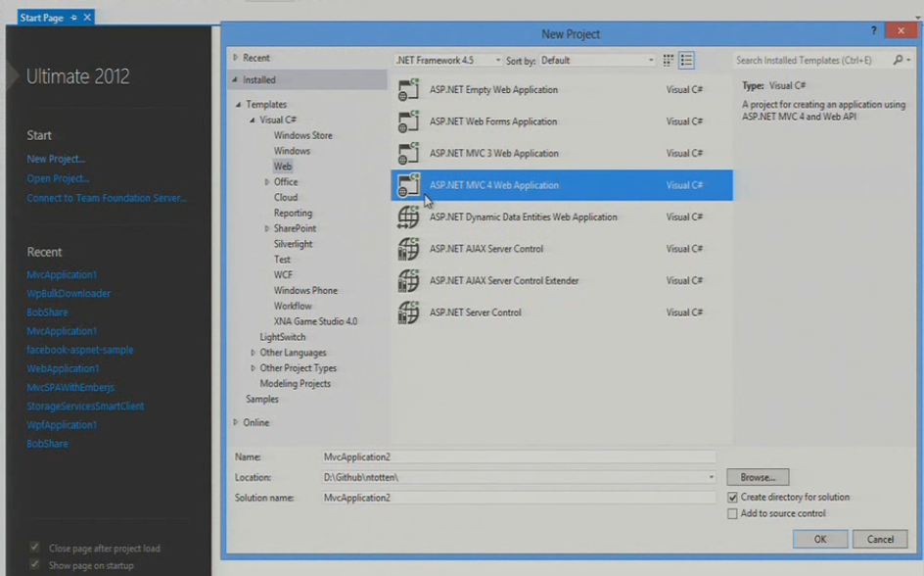Click the OK button
The width and height of the screenshot is (924, 576).
[819, 539]
